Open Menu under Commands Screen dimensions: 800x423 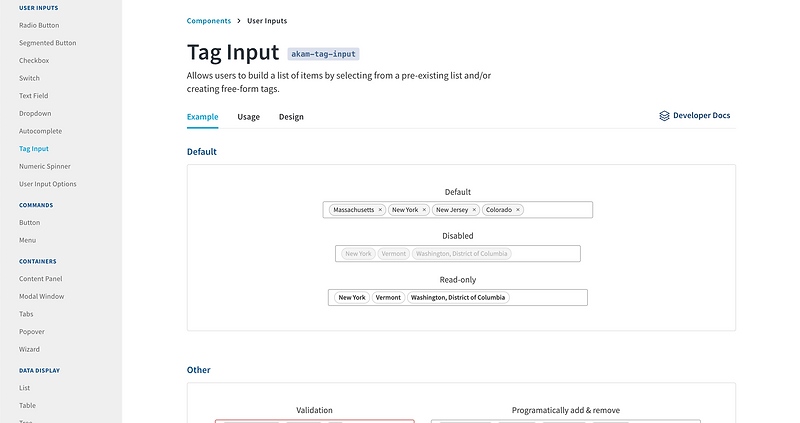28,240
